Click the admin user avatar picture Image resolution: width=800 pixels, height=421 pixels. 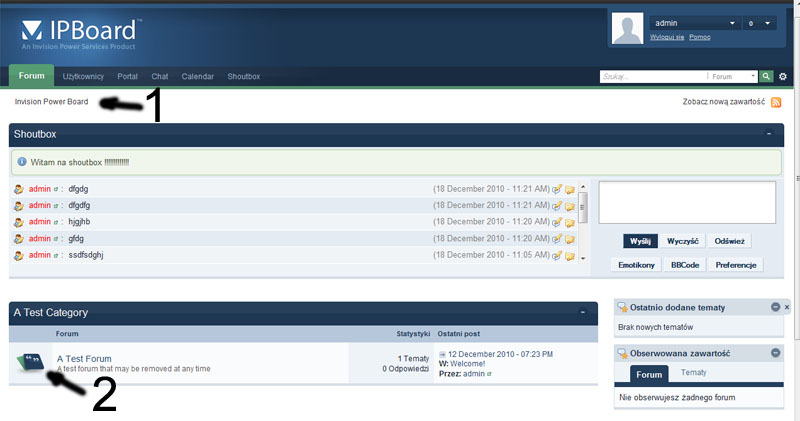coord(626,29)
